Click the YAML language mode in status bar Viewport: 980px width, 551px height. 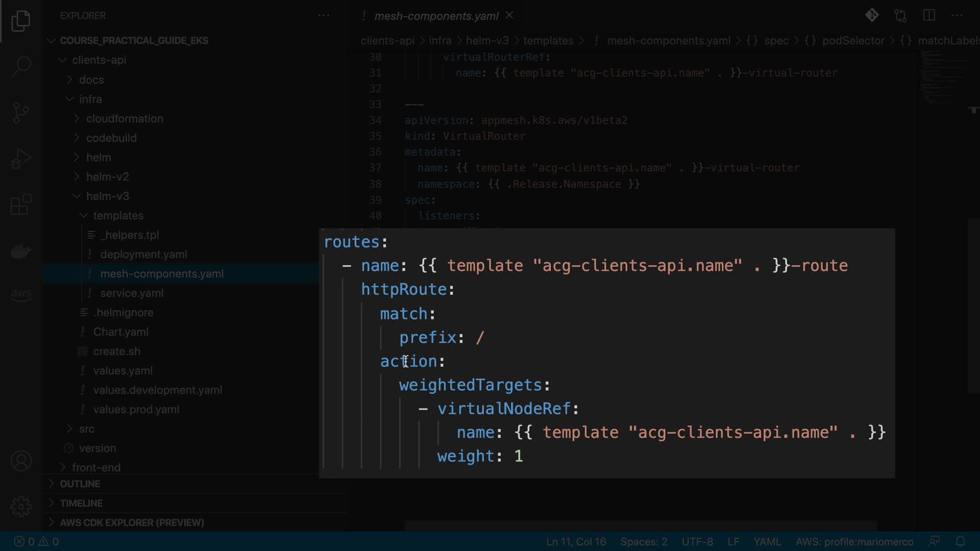(x=767, y=541)
